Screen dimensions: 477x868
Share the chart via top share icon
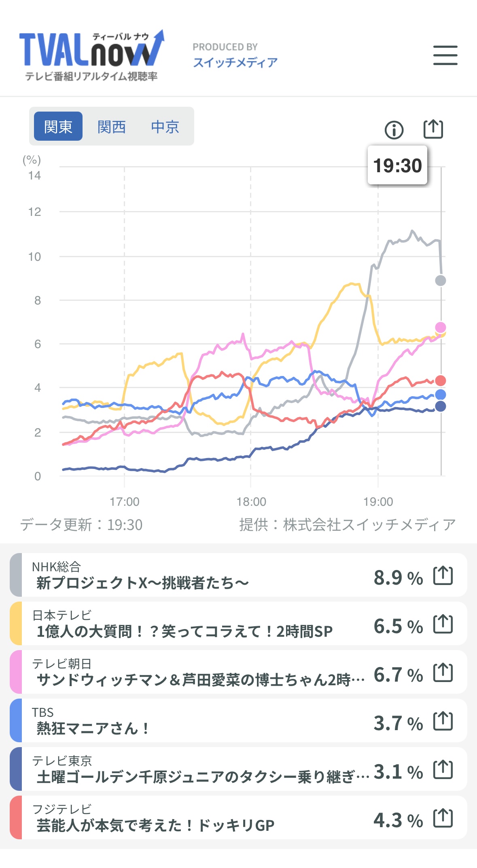pyautogui.click(x=433, y=129)
